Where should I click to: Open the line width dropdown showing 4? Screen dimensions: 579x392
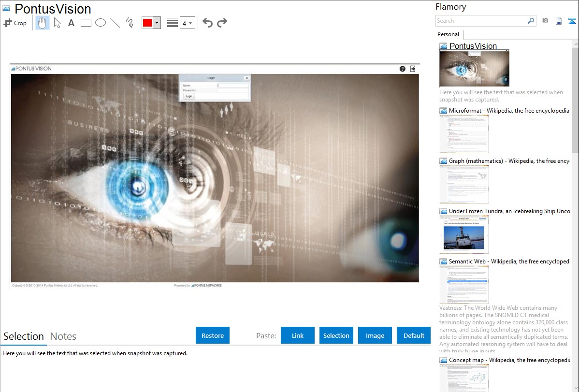[187, 23]
